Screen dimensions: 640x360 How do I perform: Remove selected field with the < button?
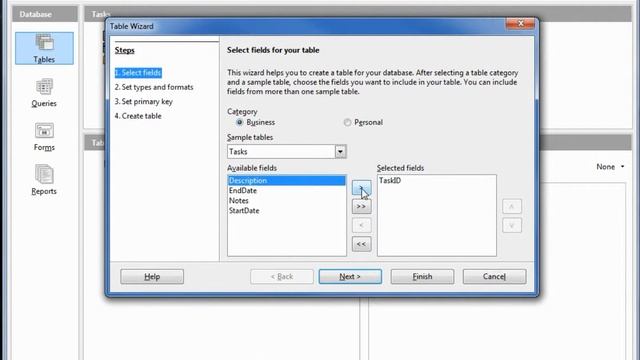(x=361, y=225)
